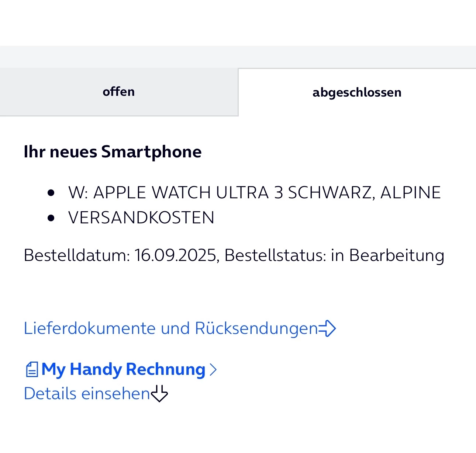Viewport: 476px width, 453px height.
Task: Select the VERSANDKOSTEN list item
Action: (141, 218)
